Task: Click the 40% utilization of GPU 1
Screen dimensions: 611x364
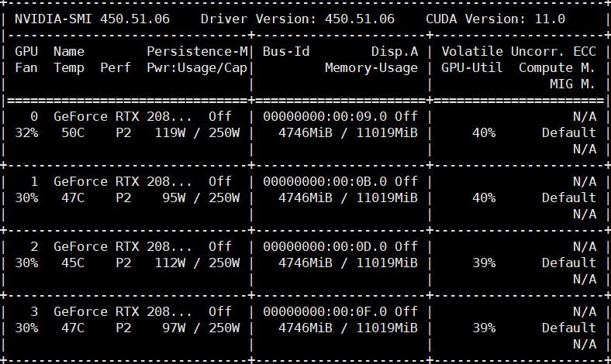Action: (484, 197)
